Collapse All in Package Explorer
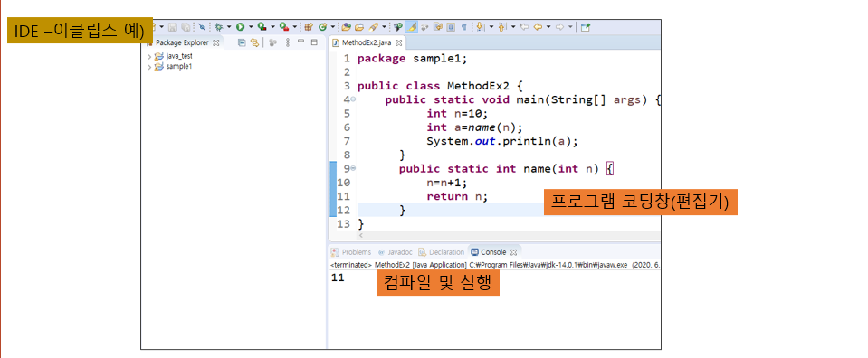Image resolution: width=868 pixels, height=358 pixels. [242, 42]
